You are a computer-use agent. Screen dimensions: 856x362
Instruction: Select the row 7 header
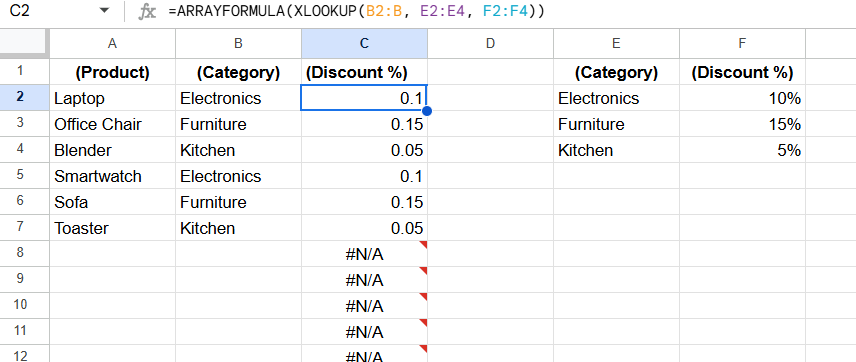coord(20,228)
